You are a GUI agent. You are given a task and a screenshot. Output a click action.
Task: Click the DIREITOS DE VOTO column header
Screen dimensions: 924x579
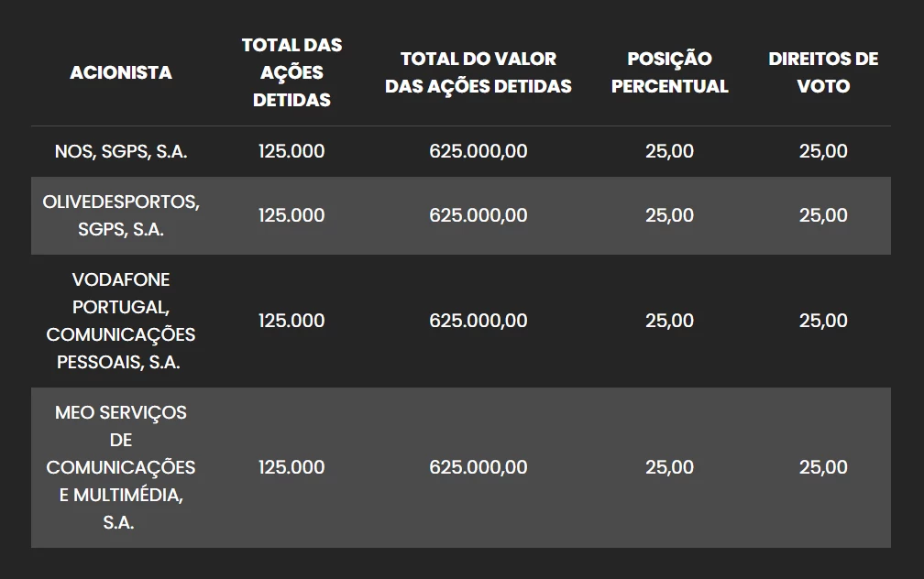[823, 72]
